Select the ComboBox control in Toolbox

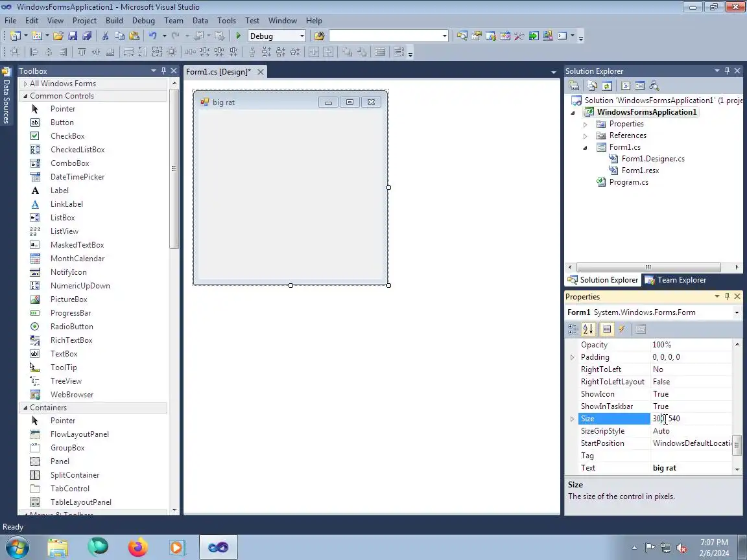pyautogui.click(x=69, y=163)
